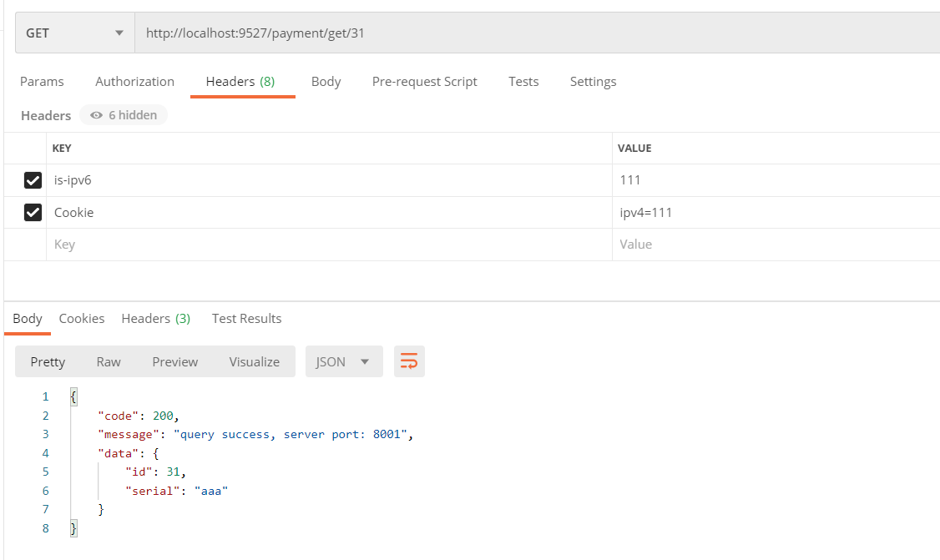Image resolution: width=940 pixels, height=560 pixels.
Task: Click the VALUE column header
Action: coord(634,148)
